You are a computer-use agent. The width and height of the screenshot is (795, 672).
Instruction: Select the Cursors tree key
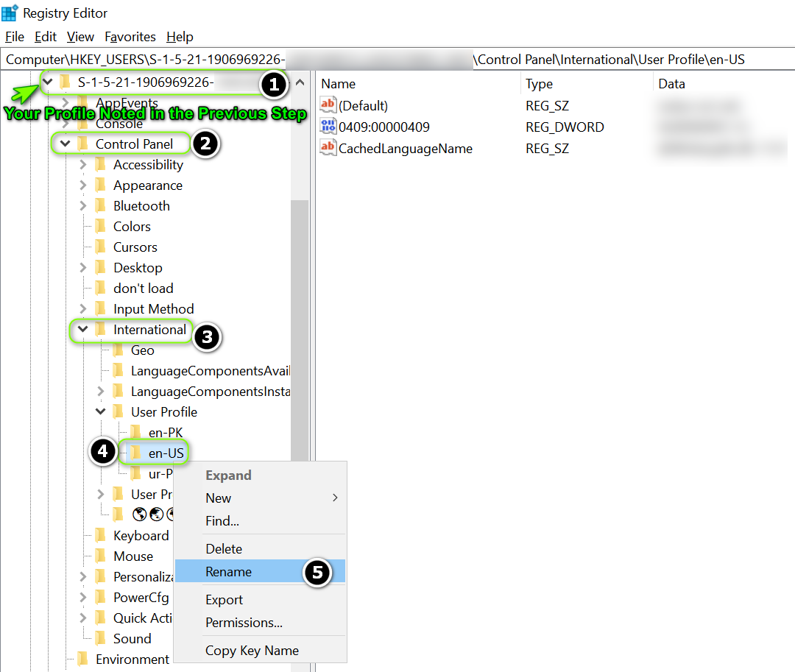(x=135, y=247)
